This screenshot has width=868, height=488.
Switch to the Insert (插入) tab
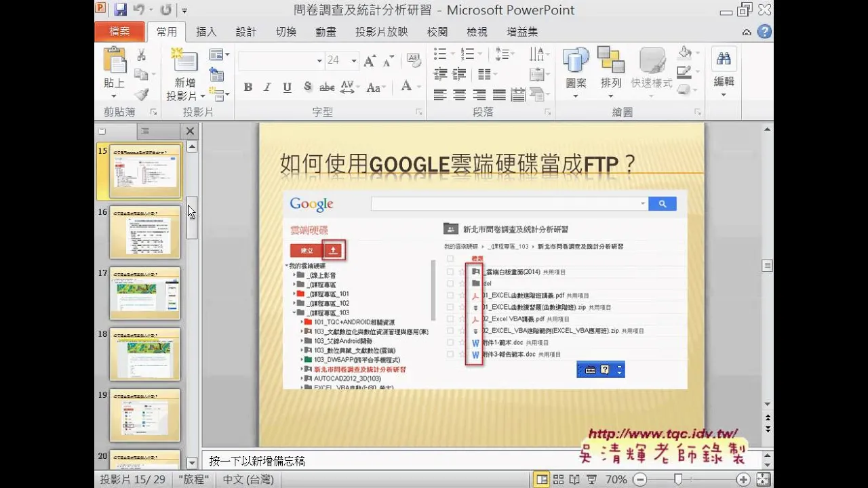pos(206,32)
